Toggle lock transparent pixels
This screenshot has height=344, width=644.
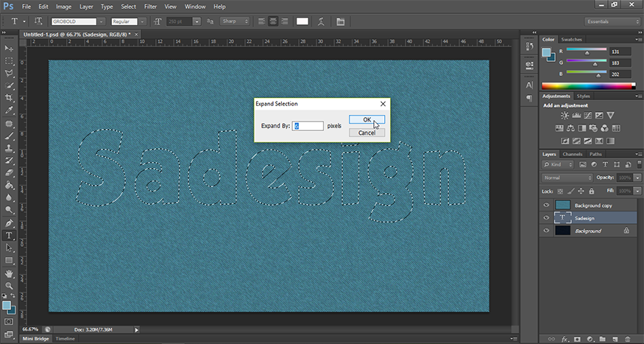pyautogui.click(x=560, y=191)
